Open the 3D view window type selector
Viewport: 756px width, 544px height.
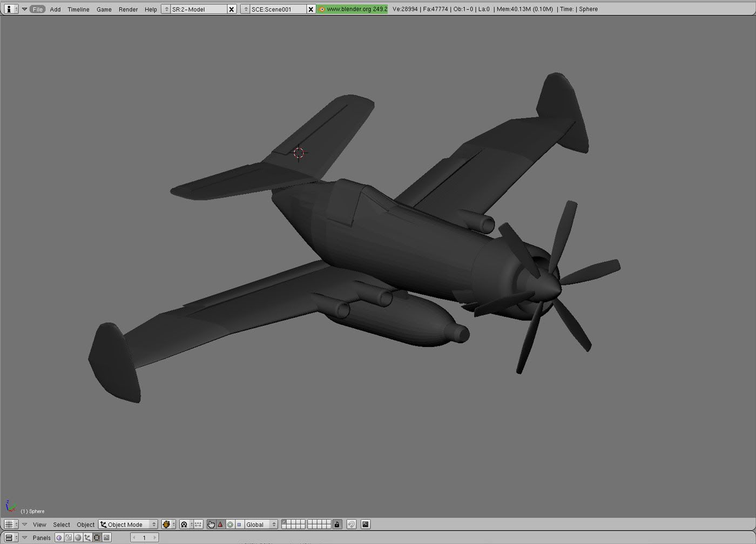[11, 524]
